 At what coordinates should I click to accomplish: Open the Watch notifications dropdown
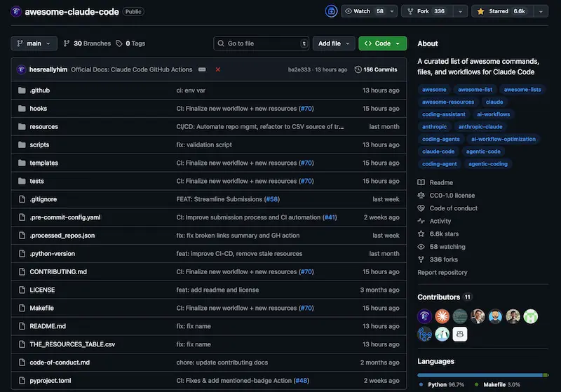tap(369, 11)
